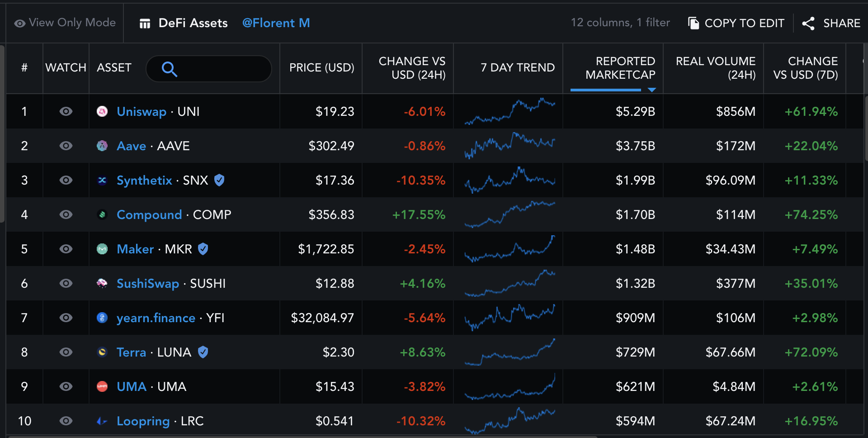Open the Synthetix asset link

(x=144, y=181)
